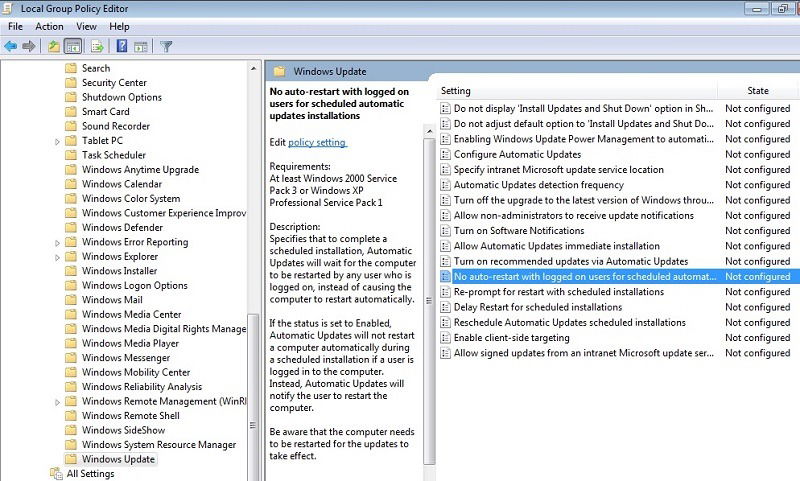Click the Local Group Policy Editor title icon

[x=7, y=8]
